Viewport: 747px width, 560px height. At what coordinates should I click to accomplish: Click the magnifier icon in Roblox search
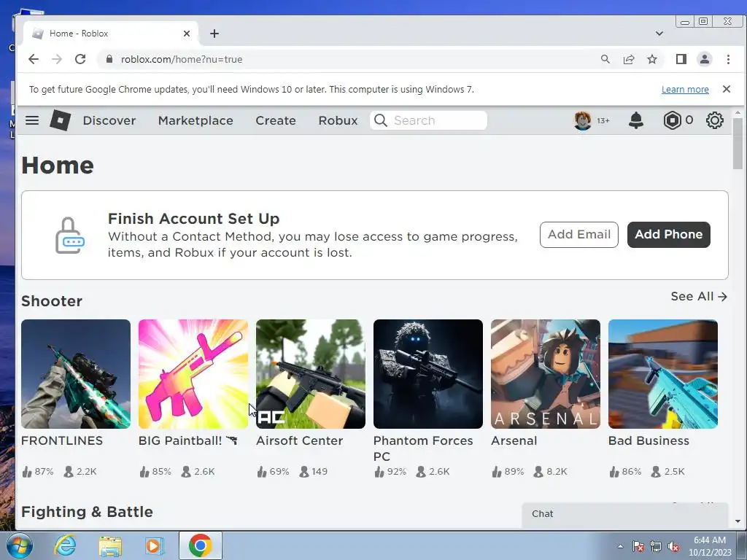(380, 120)
